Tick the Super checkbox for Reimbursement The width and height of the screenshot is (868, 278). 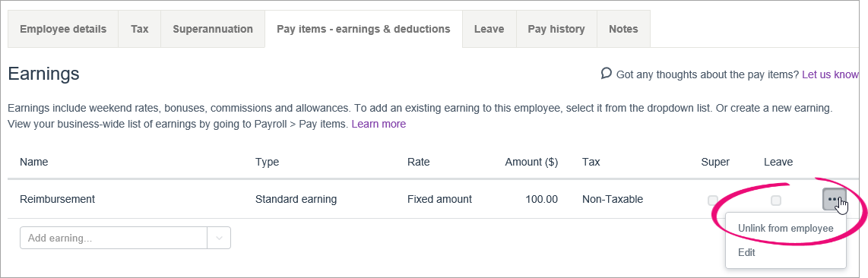[713, 200]
